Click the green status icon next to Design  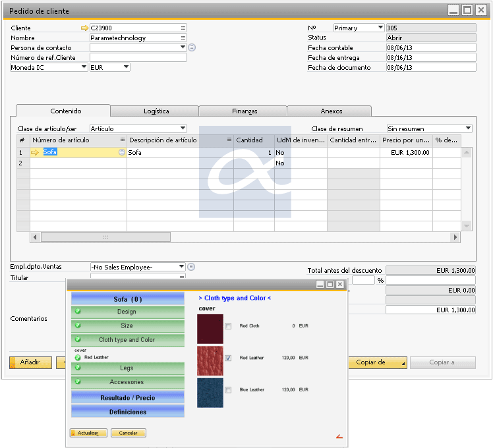pos(78,311)
